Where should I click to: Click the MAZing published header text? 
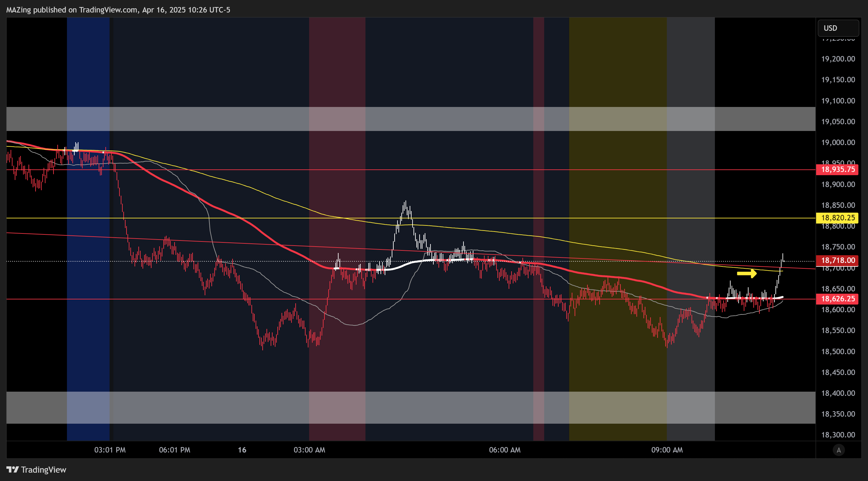click(x=118, y=10)
